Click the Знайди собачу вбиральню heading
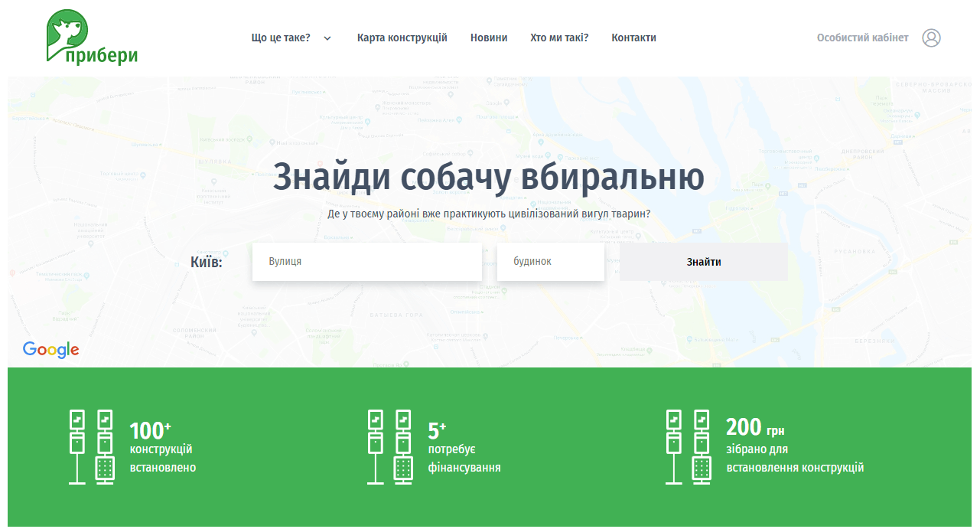This screenshot has width=980, height=529. tap(489, 178)
